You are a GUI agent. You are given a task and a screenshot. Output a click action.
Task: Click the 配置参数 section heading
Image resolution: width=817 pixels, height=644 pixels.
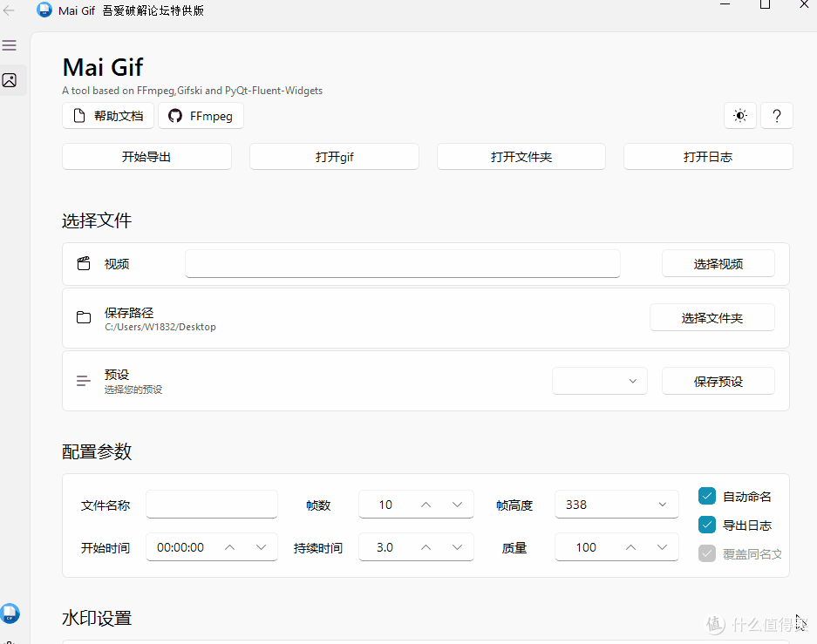click(97, 451)
